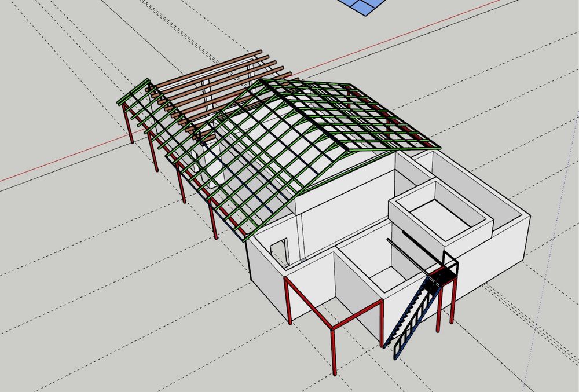This screenshot has height=392, width=579.
Task: Click the topmost brown rafter beam
Action: pyautogui.click(x=207, y=69)
